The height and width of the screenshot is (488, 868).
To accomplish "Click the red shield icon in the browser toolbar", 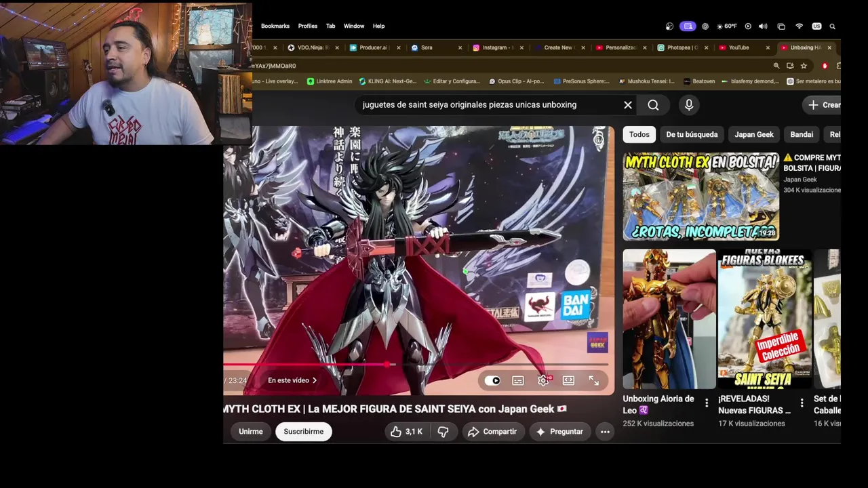I will pos(825,66).
